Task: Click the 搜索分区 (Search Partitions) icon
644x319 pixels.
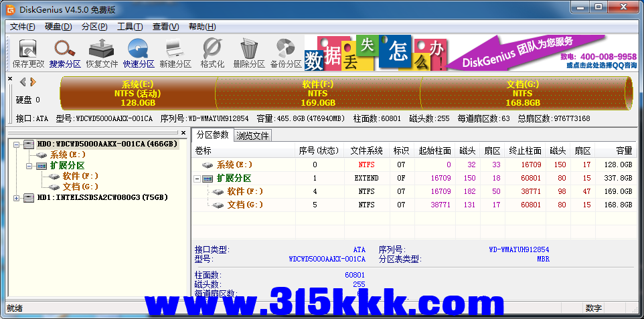Action: point(65,54)
